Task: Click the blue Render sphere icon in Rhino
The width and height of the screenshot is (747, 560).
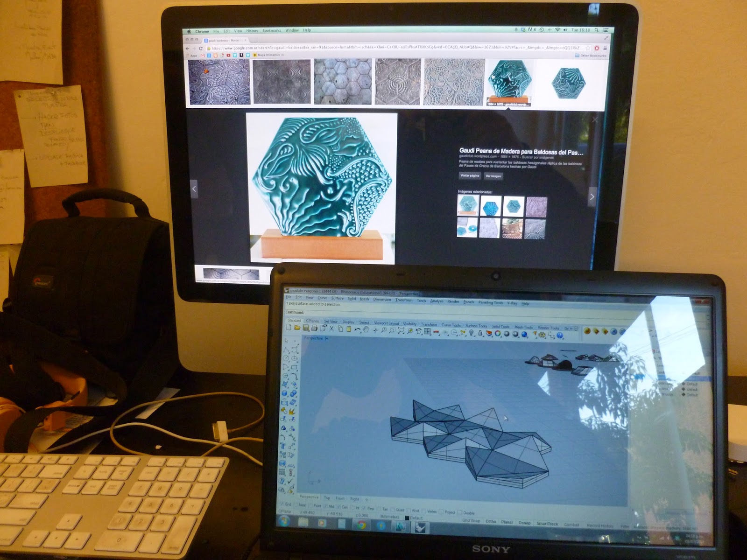Action: (x=524, y=334)
